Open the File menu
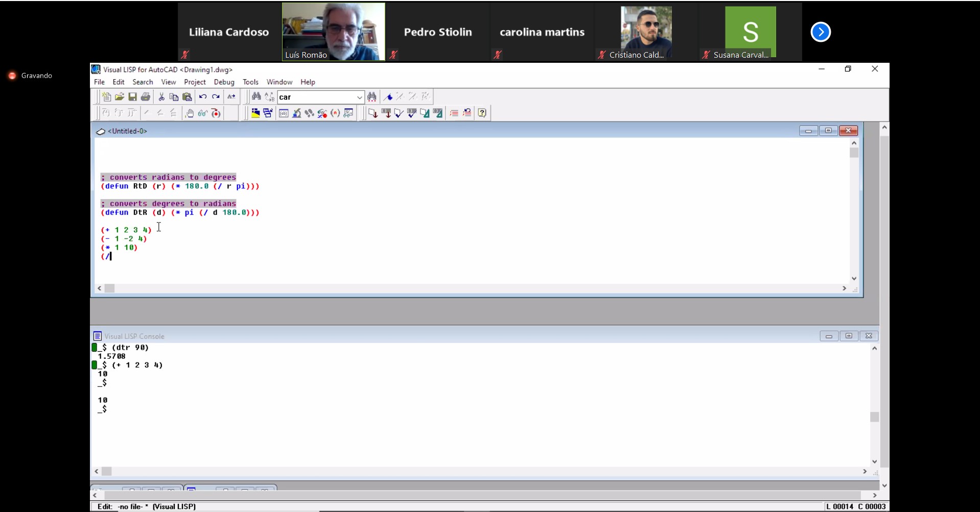The height and width of the screenshot is (512, 980). [99, 82]
